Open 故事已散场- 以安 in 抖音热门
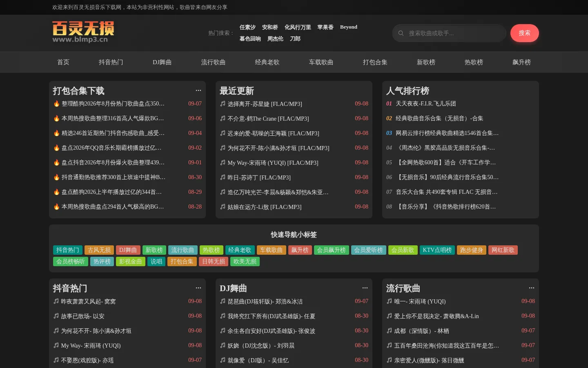Screen dimensions: 588x368 (82, 316)
